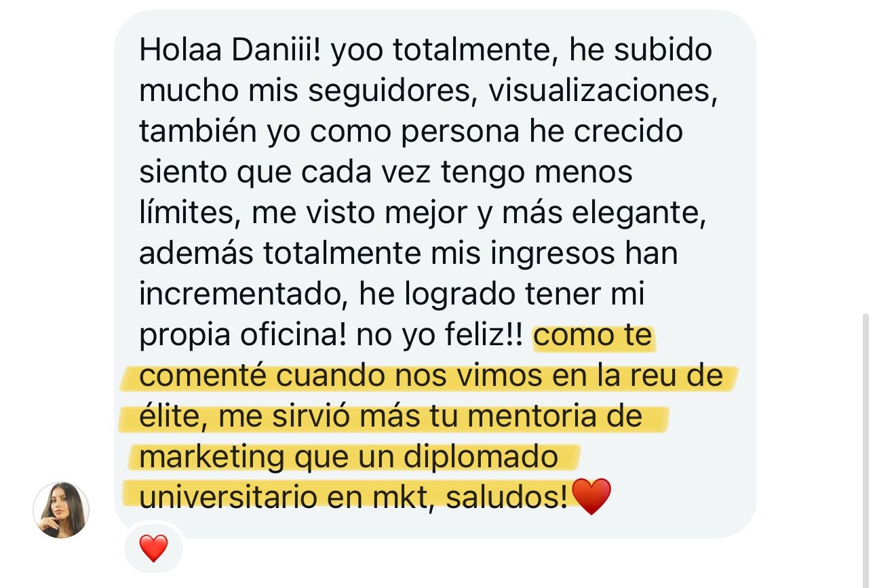Click the highlighted phrase "como te"
The height and width of the screenshot is (588, 875).
(594, 336)
